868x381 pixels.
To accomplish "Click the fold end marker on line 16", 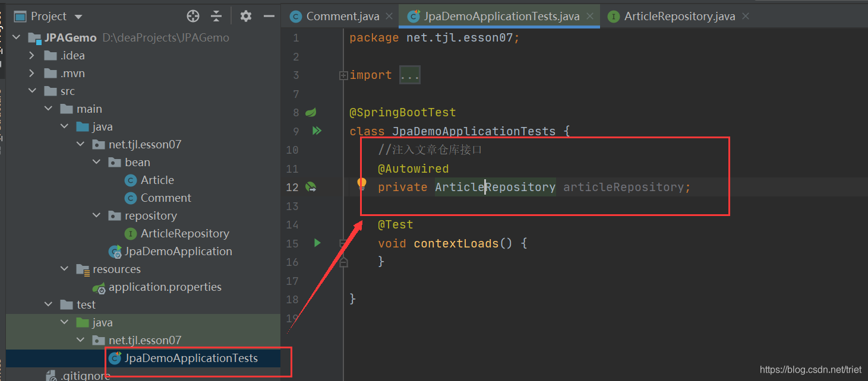I will point(343,262).
